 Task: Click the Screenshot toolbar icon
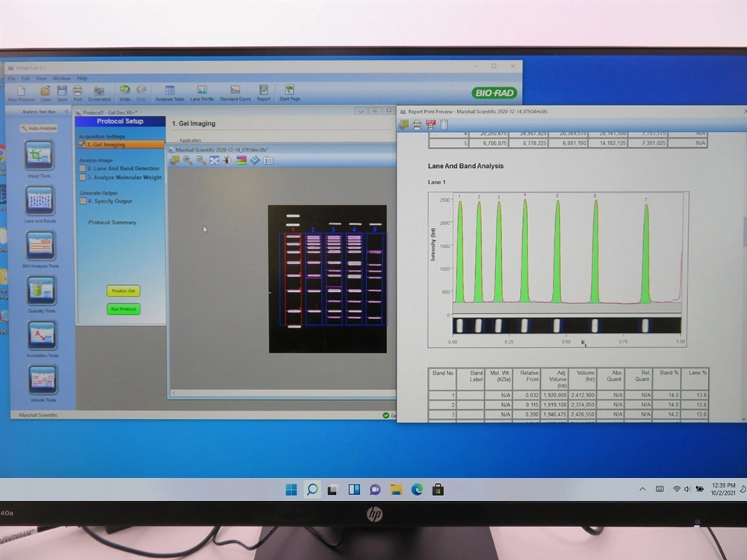click(99, 92)
